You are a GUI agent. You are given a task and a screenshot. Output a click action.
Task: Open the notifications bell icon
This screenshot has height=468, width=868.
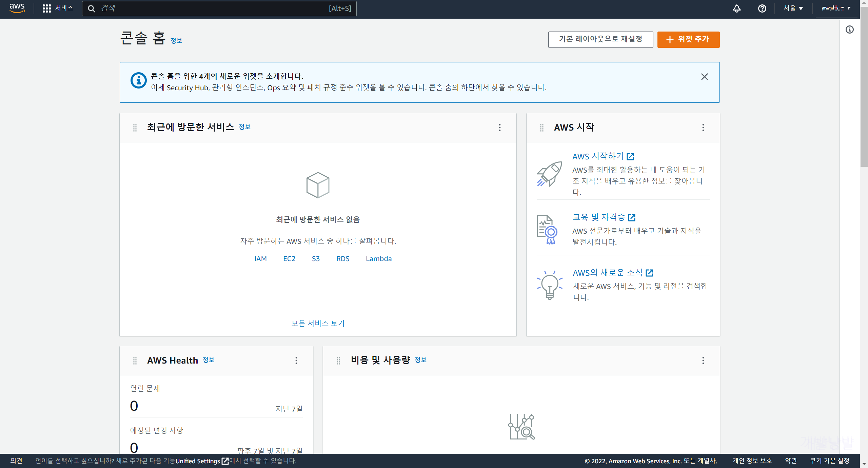(x=736, y=8)
